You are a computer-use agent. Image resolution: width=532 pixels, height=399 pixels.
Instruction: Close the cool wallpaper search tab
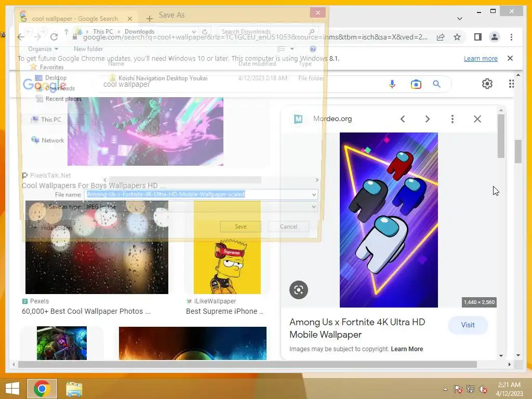[x=130, y=18]
